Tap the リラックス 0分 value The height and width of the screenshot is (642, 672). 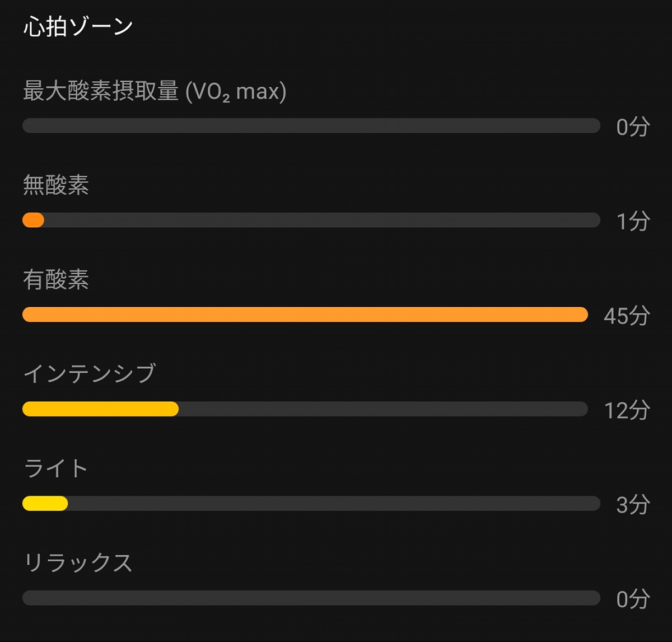(633, 600)
